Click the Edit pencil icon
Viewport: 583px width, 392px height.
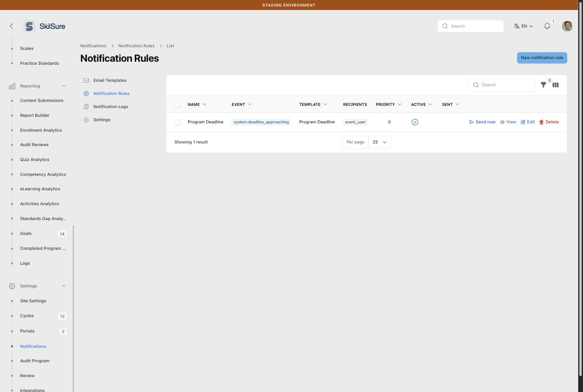tap(523, 122)
